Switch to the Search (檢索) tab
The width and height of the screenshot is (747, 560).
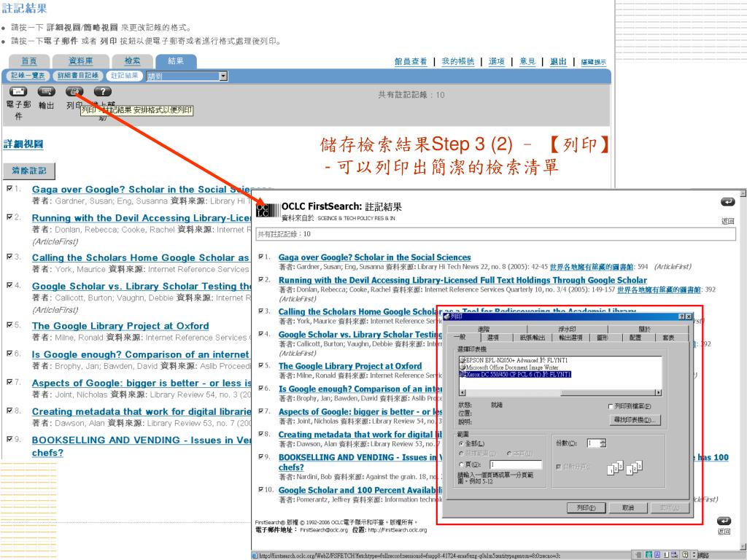[x=133, y=61]
